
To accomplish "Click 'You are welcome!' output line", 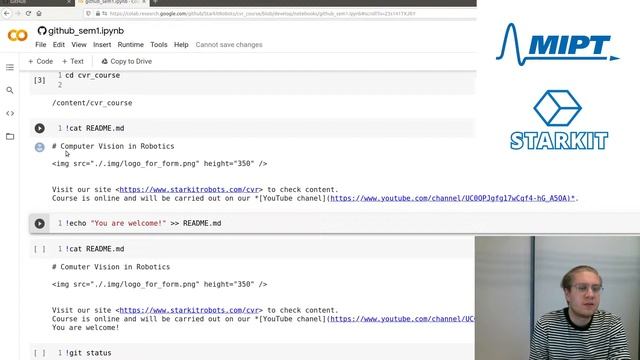I will pos(86,328).
